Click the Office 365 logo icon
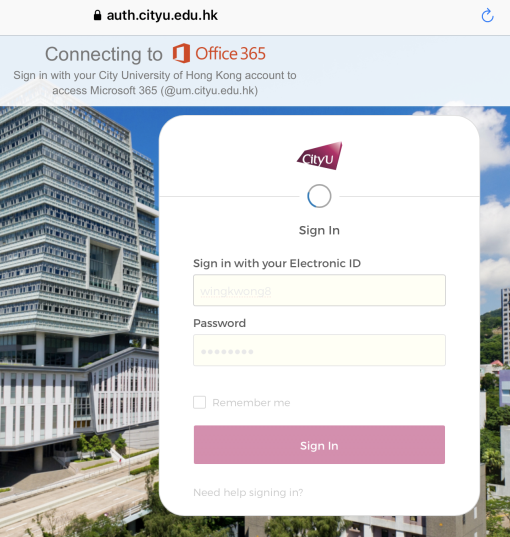 (x=181, y=53)
